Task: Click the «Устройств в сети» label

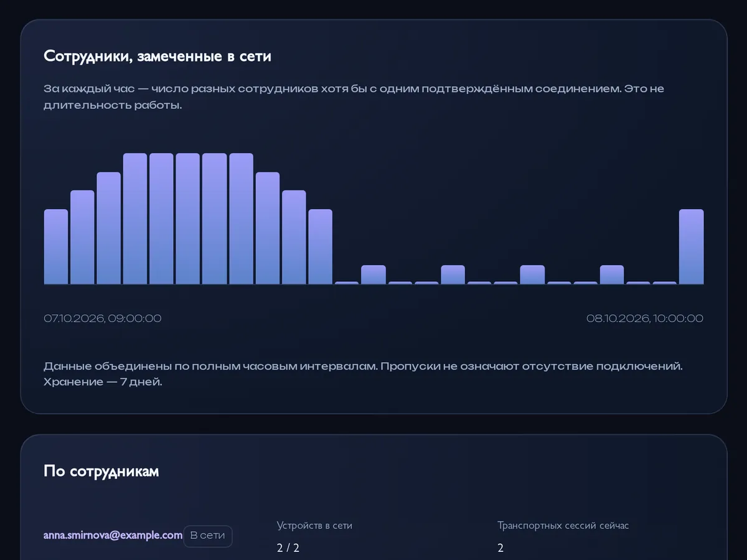Action: pos(314,526)
